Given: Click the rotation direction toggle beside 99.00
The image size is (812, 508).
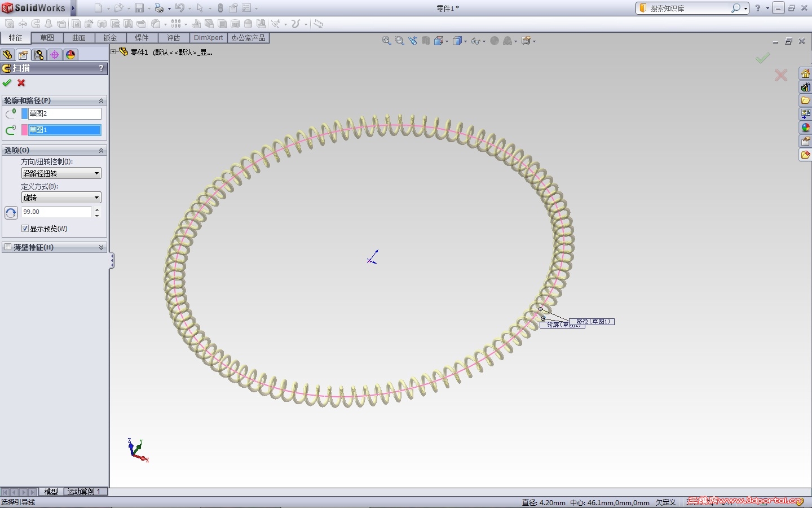Looking at the screenshot, I should pyautogui.click(x=11, y=213).
